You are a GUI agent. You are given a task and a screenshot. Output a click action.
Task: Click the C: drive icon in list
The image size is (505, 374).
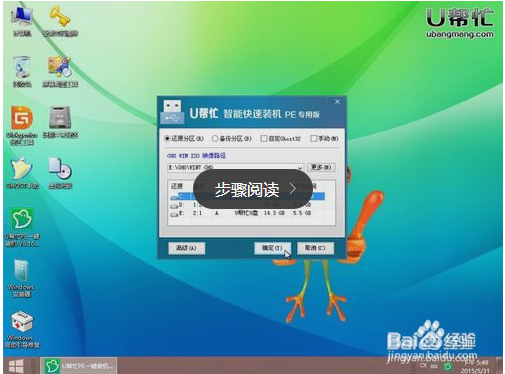click(174, 197)
